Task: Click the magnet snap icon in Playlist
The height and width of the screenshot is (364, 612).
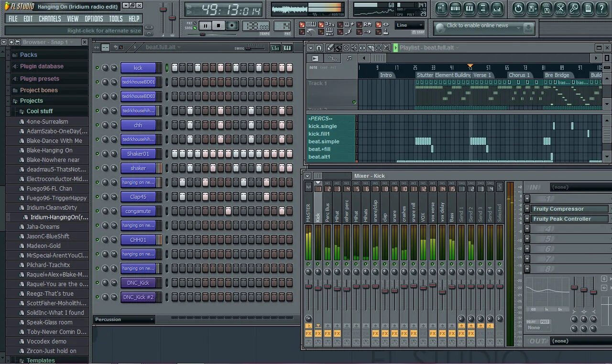Action: click(319, 48)
